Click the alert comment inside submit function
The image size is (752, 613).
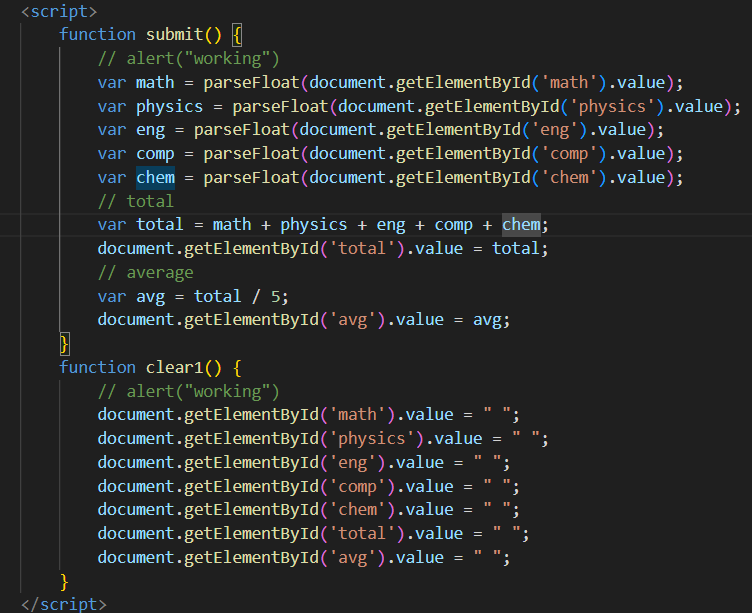[188, 58]
